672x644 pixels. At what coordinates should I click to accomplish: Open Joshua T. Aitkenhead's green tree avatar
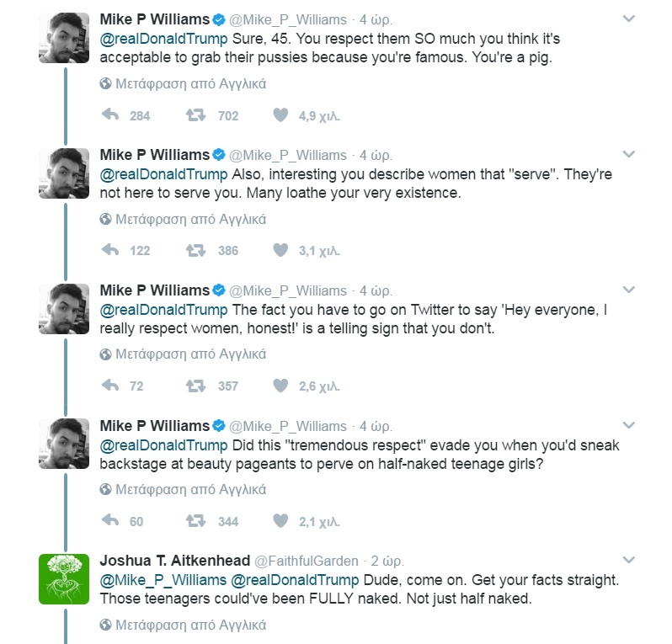click(64, 579)
